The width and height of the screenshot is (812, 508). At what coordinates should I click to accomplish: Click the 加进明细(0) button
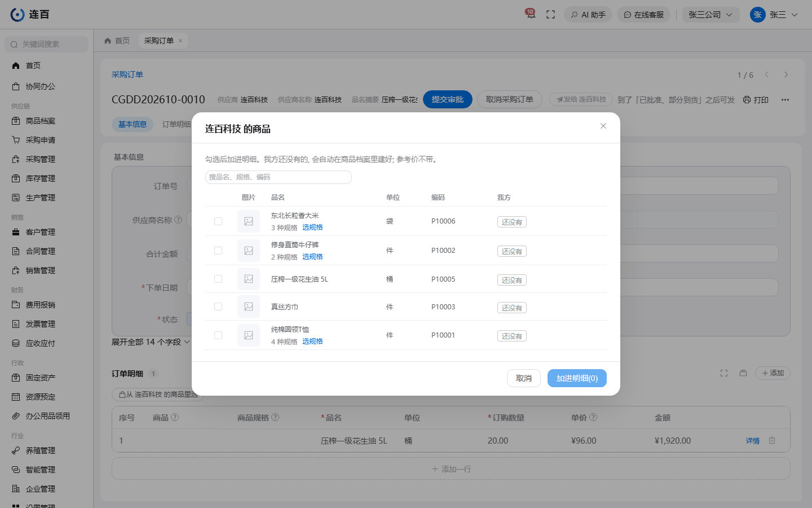click(x=577, y=378)
